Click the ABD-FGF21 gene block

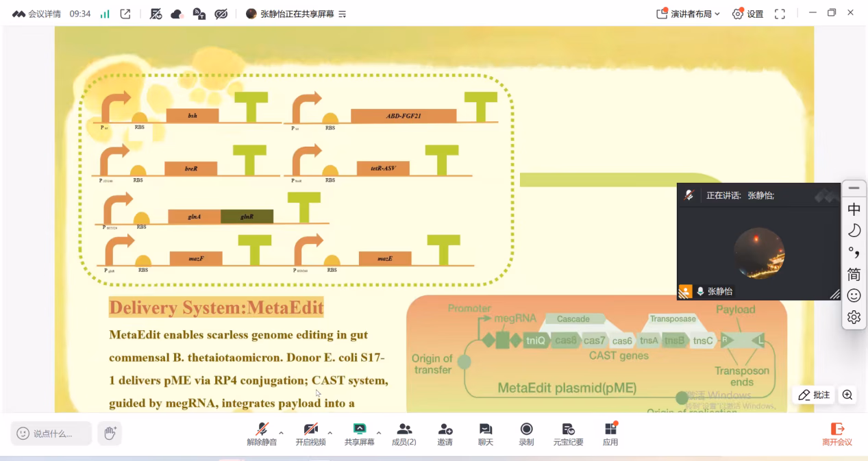(x=404, y=116)
